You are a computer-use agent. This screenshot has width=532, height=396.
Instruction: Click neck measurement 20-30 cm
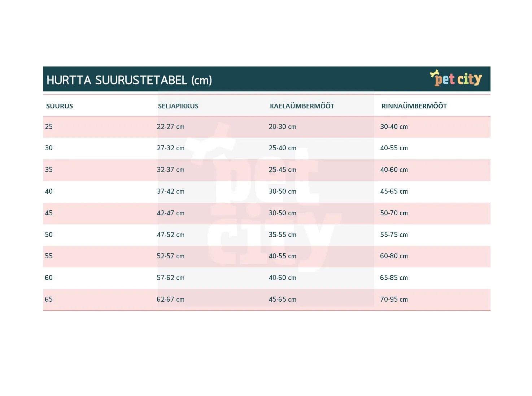pos(283,127)
